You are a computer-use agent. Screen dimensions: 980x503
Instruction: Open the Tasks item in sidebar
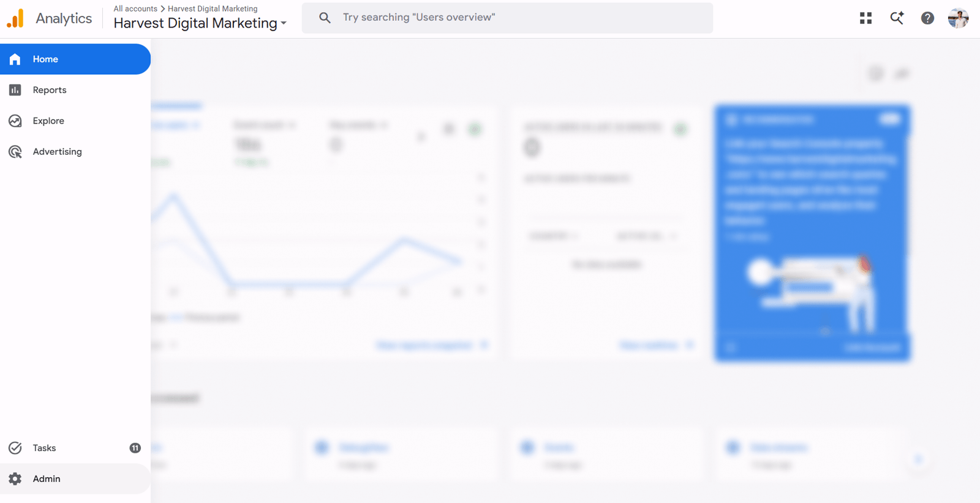[75, 448]
